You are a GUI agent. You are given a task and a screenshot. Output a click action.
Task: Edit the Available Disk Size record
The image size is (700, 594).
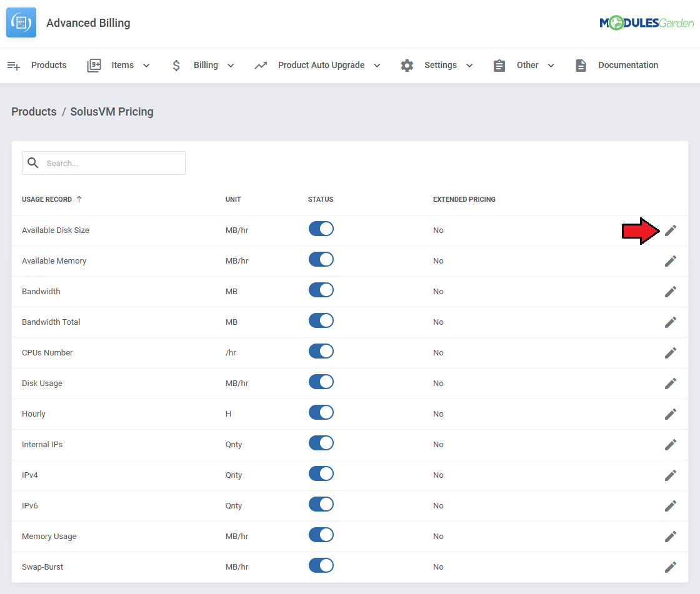pos(670,230)
